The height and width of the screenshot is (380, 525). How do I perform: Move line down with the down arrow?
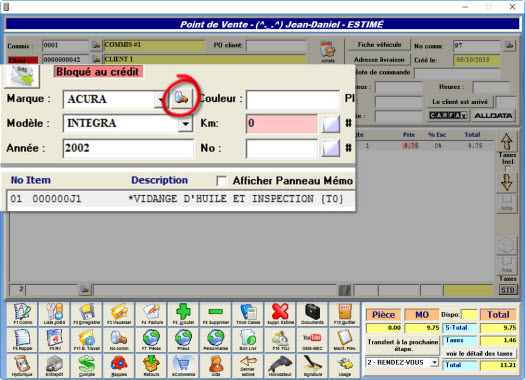(507, 183)
